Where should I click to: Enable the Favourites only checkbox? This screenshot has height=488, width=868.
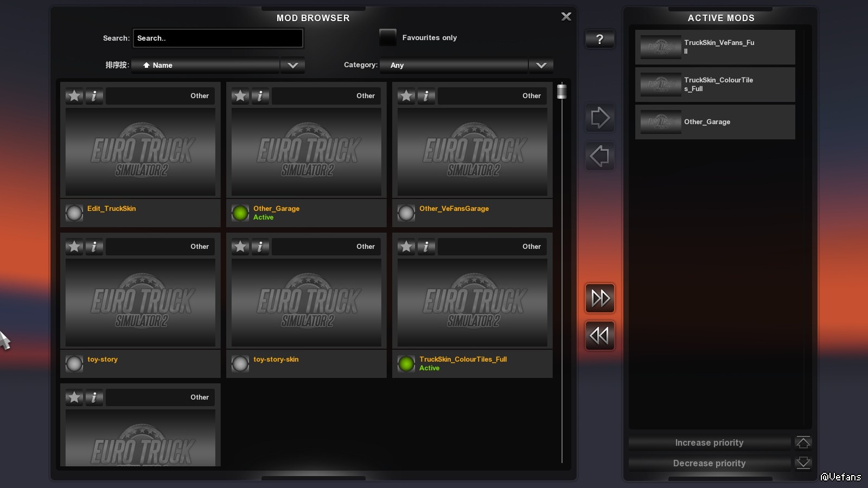point(388,37)
